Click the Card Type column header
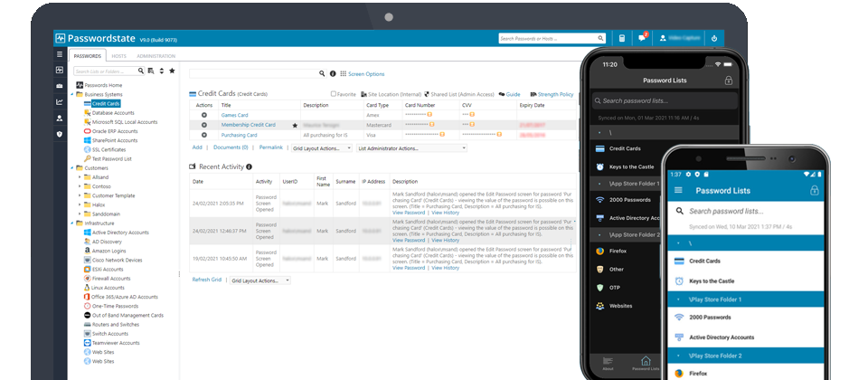Viewport: 868px width, 380px height. coord(378,105)
